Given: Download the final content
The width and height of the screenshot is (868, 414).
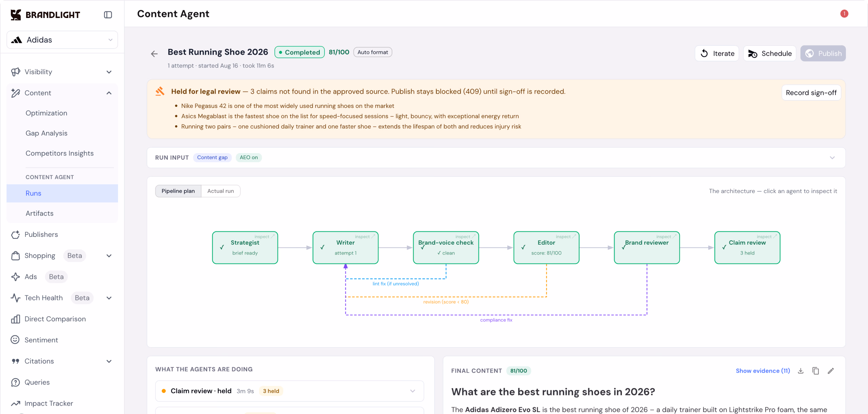Looking at the screenshot, I should (801, 371).
